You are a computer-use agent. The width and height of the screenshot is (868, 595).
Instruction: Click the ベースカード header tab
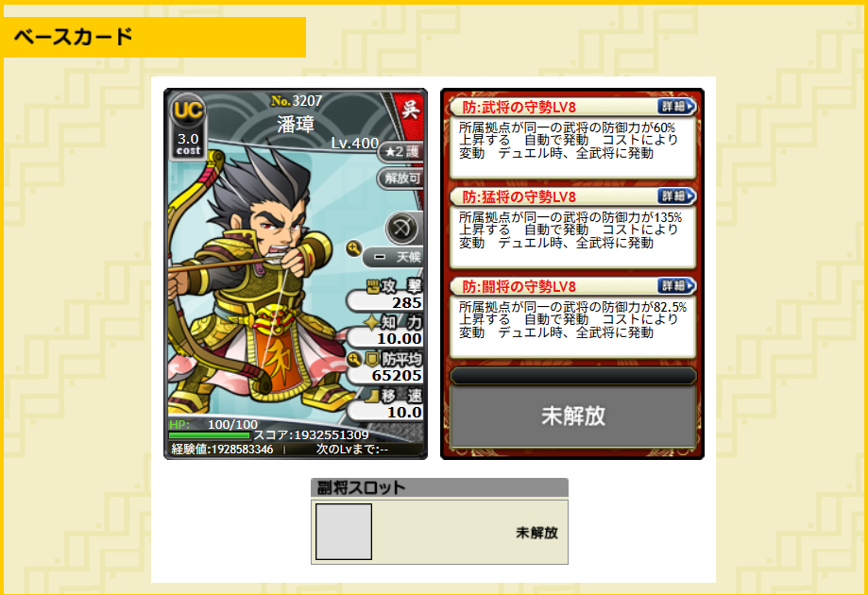click(153, 37)
